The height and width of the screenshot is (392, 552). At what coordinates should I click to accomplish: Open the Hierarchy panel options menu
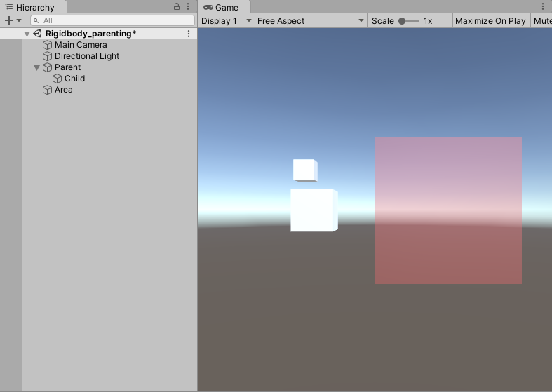tap(188, 6)
